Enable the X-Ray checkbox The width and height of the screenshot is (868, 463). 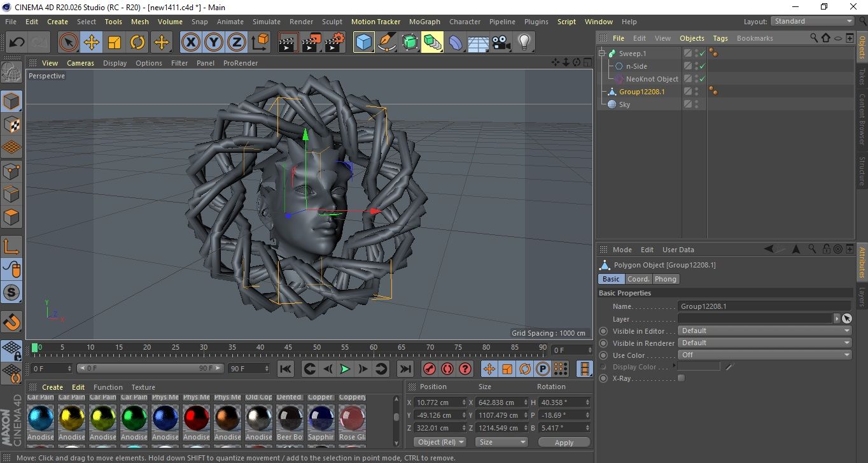tap(682, 378)
